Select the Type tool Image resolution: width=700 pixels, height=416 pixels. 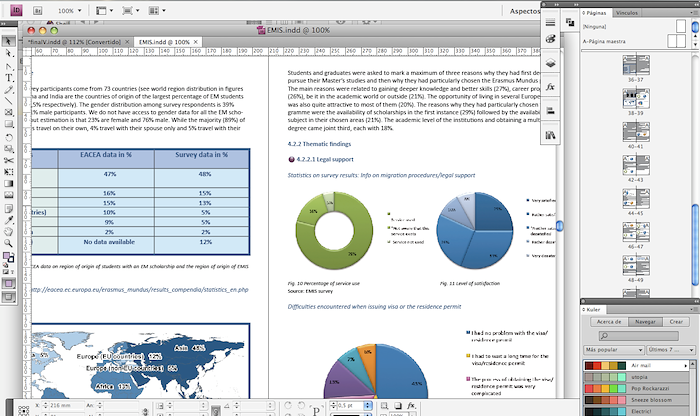[8, 78]
